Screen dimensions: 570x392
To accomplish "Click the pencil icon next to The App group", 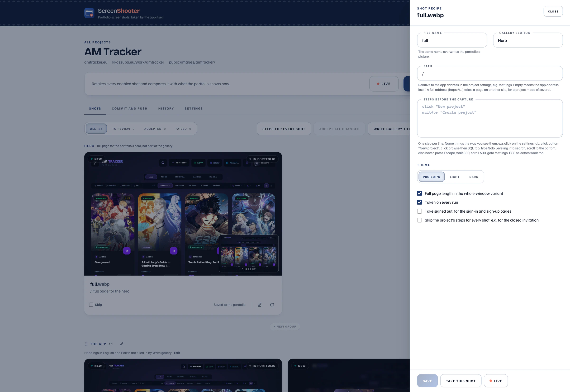I will pos(122,344).
